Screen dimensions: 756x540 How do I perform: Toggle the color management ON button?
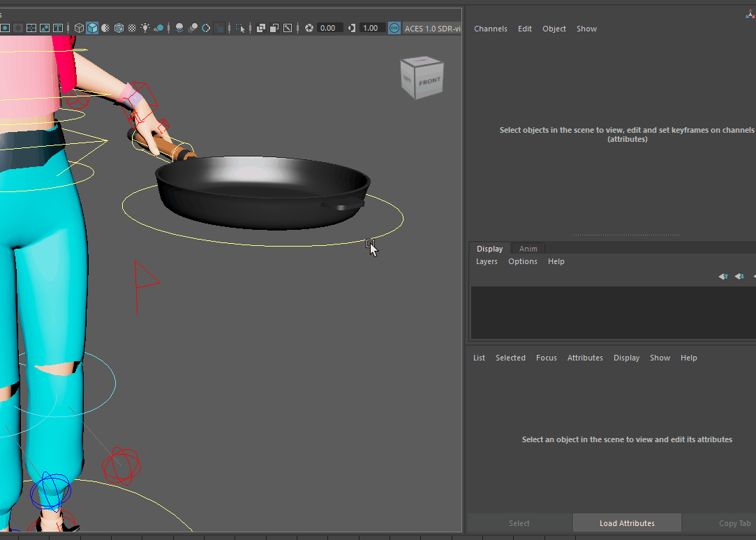tap(394, 28)
